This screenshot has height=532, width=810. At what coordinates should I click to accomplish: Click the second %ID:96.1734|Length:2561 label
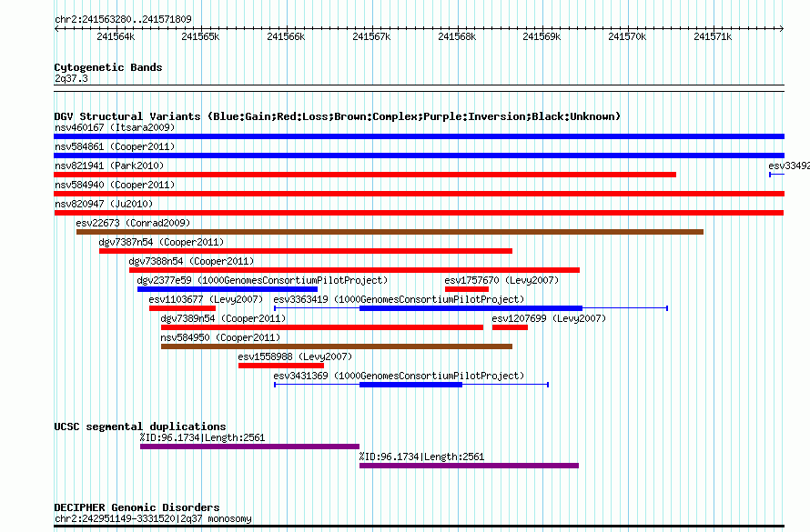click(x=421, y=457)
